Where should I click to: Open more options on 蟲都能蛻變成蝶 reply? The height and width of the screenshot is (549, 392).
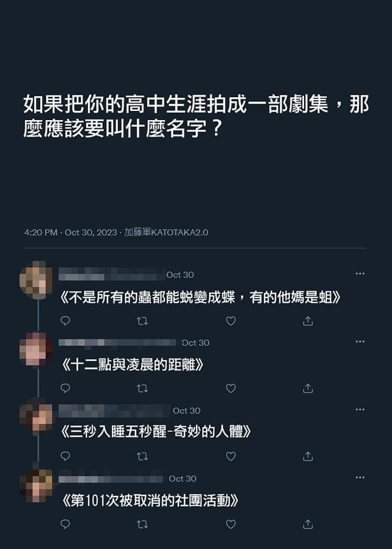pos(360,273)
